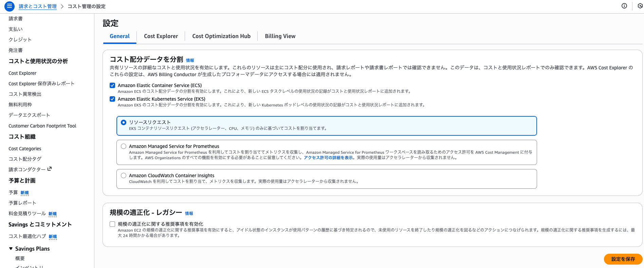Click the info circle icon at top right
This screenshot has width=644, height=268.
624,6
